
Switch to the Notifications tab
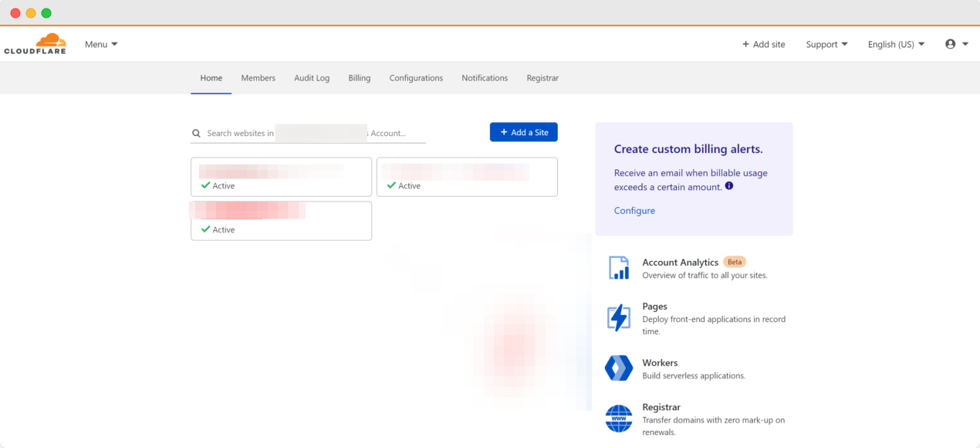pyautogui.click(x=484, y=77)
